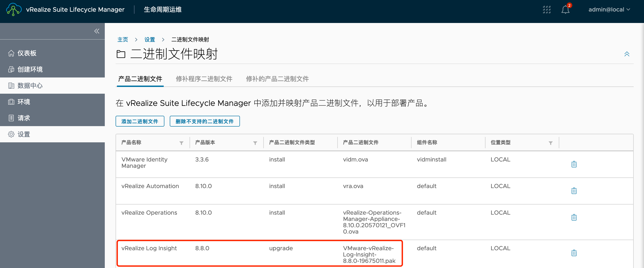Delete the vRealize Log Insight binary row
Screen dimensions: 644x268
pyautogui.click(x=574, y=253)
